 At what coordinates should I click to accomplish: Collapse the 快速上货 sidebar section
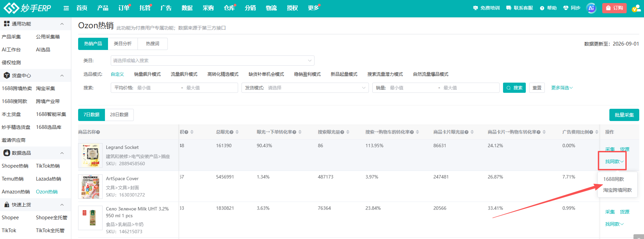pyautogui.click(x=62, y=205)
